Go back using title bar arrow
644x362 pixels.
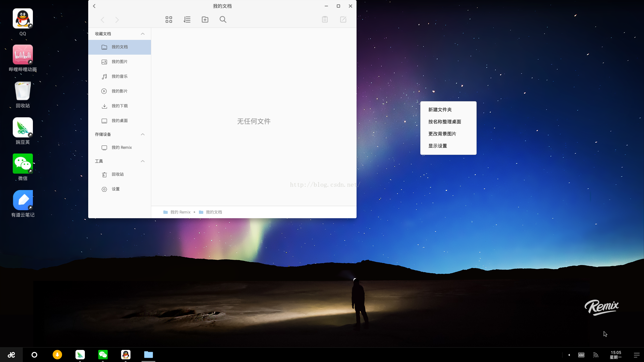click(x=94, y=6)
